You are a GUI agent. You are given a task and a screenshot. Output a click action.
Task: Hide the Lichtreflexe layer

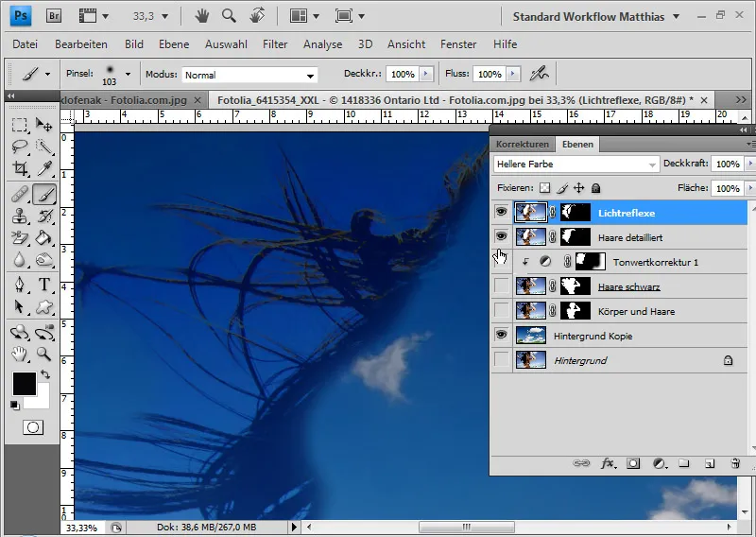502,212
